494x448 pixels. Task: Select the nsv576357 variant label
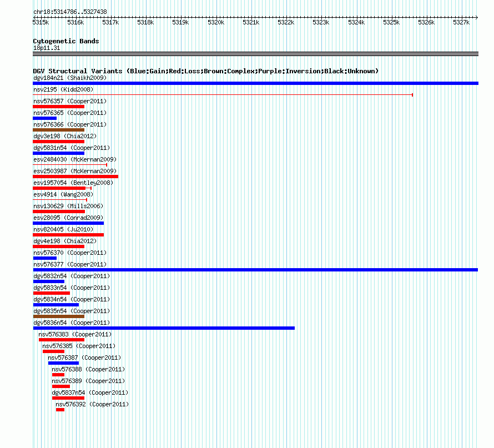70,101
